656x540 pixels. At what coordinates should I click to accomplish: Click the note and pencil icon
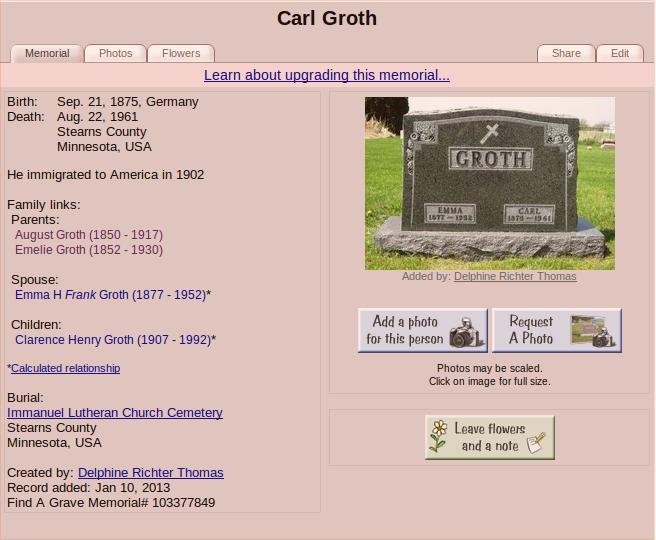click(536, 443)
